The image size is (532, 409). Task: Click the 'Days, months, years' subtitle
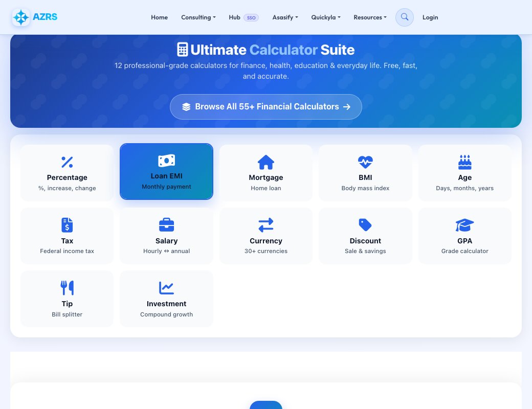(x=465, y=188)
